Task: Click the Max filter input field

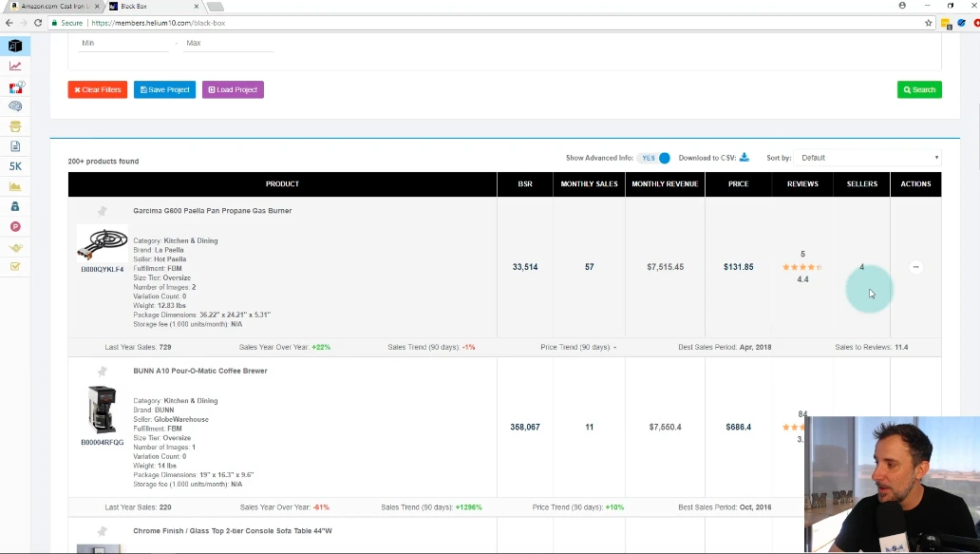Action: [228, 44]
